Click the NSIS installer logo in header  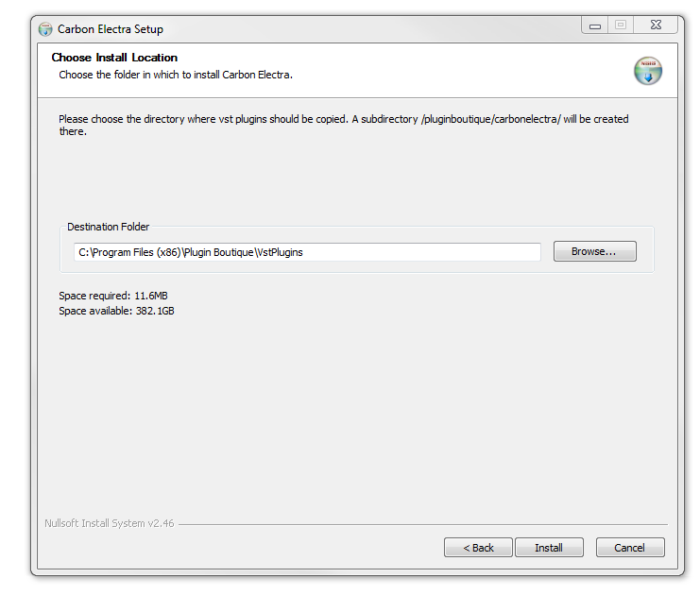(x=648, y=71)
